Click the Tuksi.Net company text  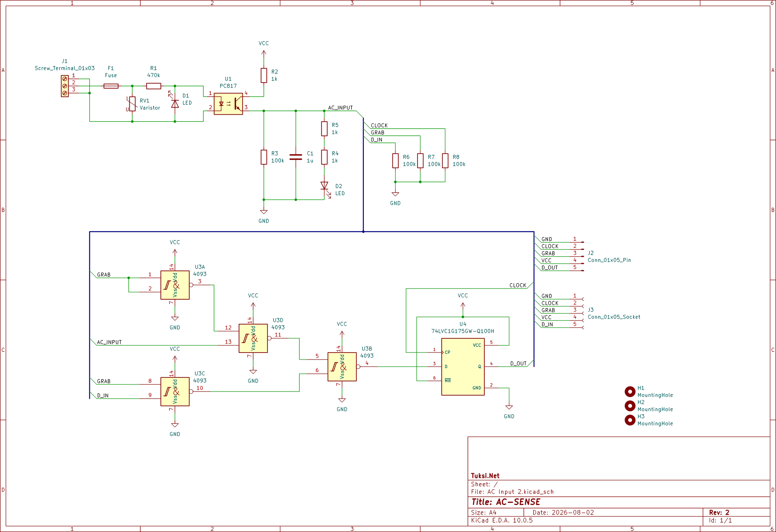[485, 475]
